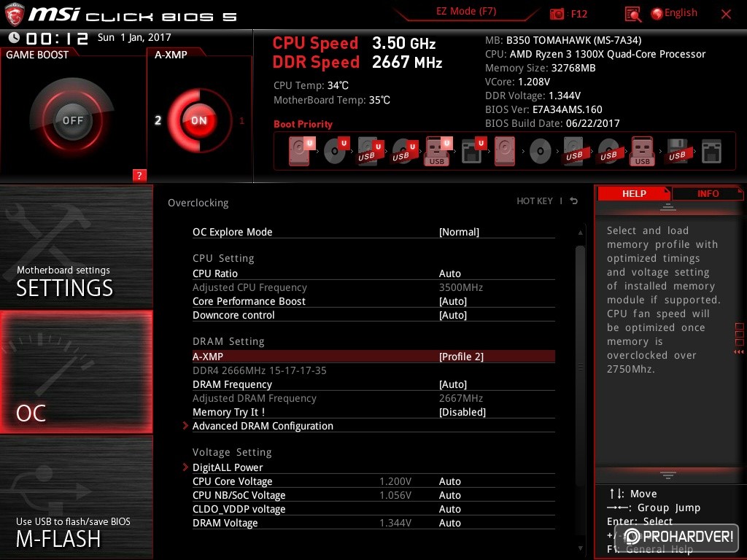Screen dimensions: 747x560
Task: Click the DDR4 2666MHz 15-17-17-35 text
Action: [260, 370]
